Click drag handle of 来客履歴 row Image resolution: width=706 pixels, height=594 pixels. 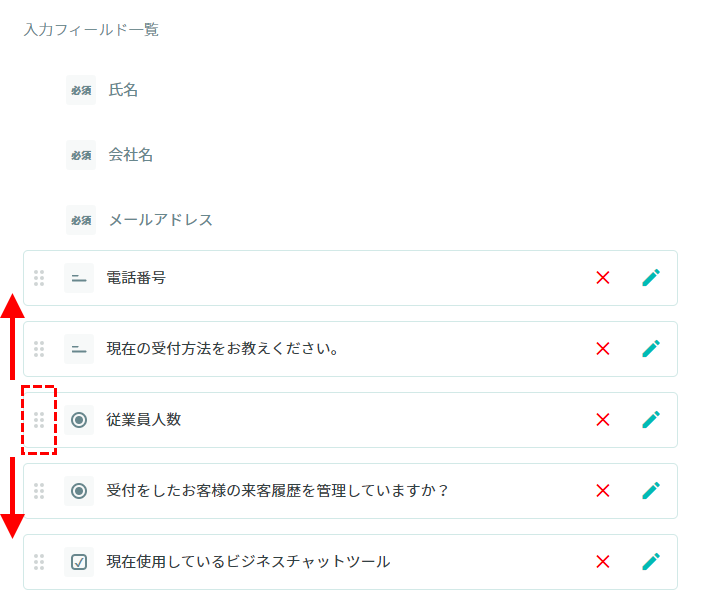pyautogui.click(x=39, y=491)
